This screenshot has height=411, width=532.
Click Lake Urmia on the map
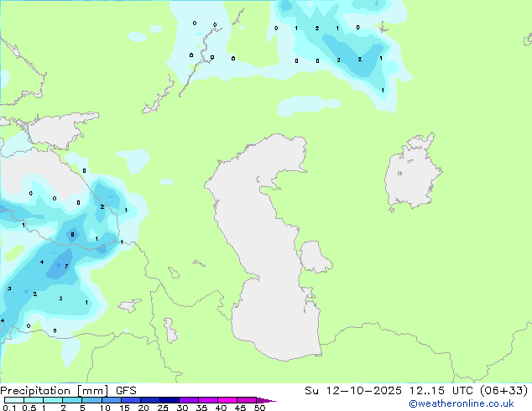170,330
